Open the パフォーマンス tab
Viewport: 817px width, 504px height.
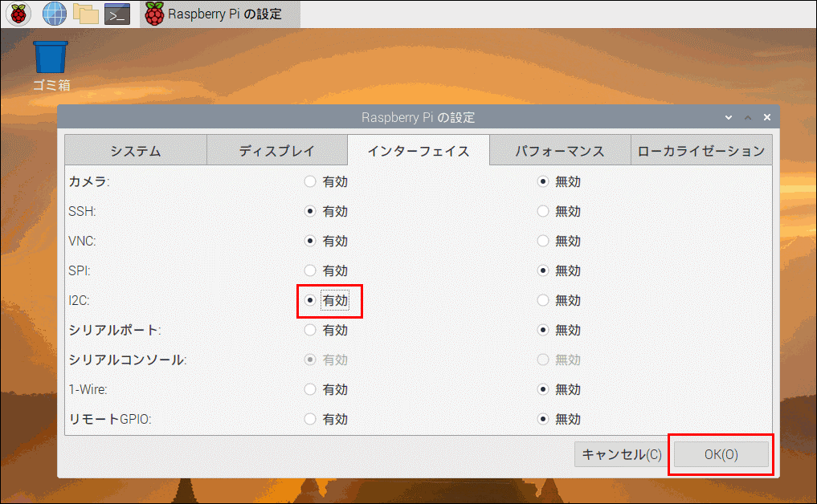point(560,150)
